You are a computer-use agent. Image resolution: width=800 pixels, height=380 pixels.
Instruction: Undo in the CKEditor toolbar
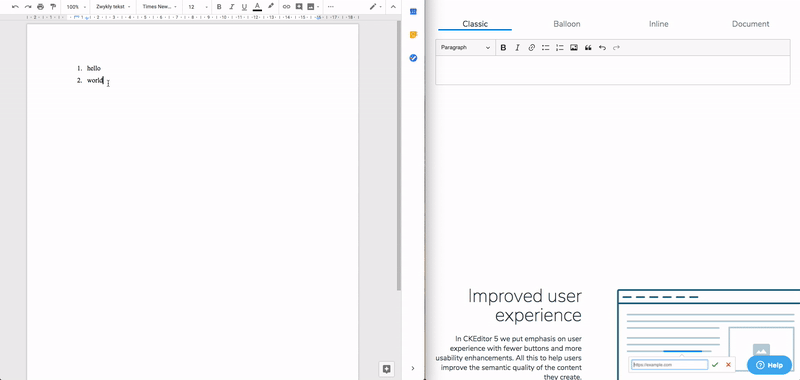(602, 47)
